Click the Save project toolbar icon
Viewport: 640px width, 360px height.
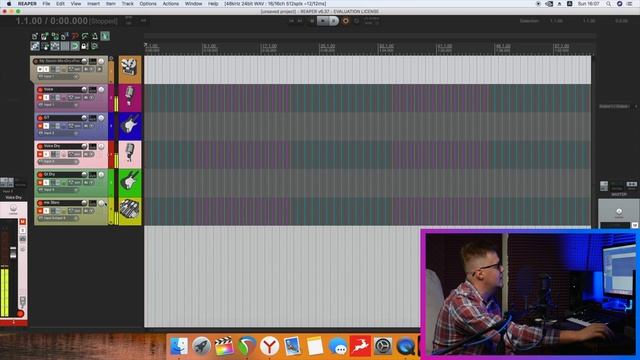point(55,36)
